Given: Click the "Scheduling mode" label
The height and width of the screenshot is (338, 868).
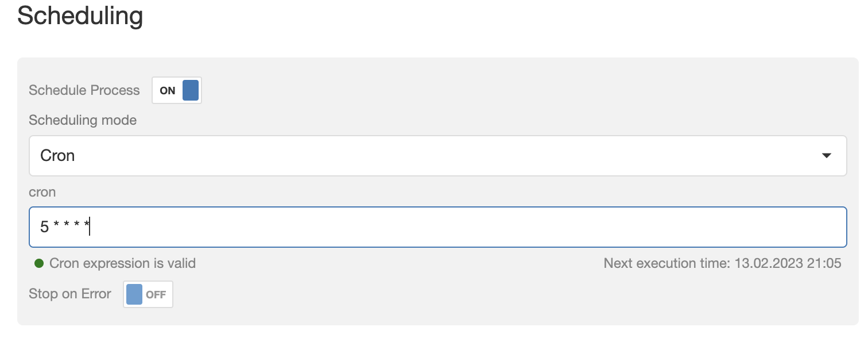Looking at the screenshot, I should (83, 120).
